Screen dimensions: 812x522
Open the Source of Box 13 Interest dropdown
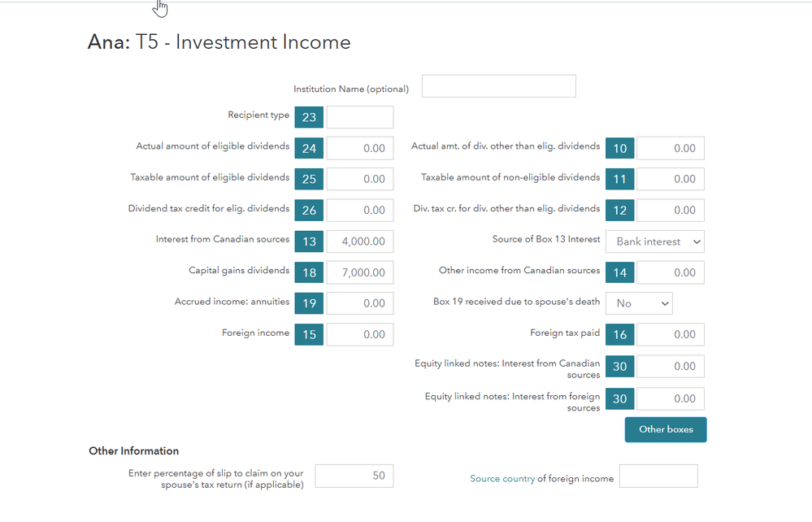tap(654, 241)
